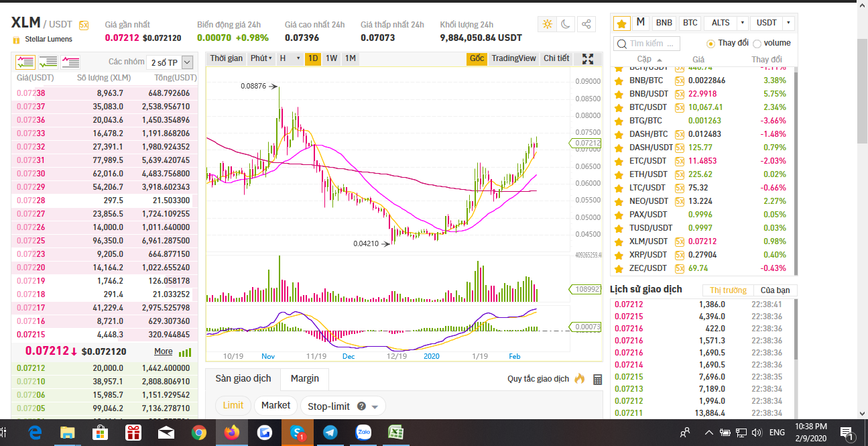Click the share icon

click(586, 24)
